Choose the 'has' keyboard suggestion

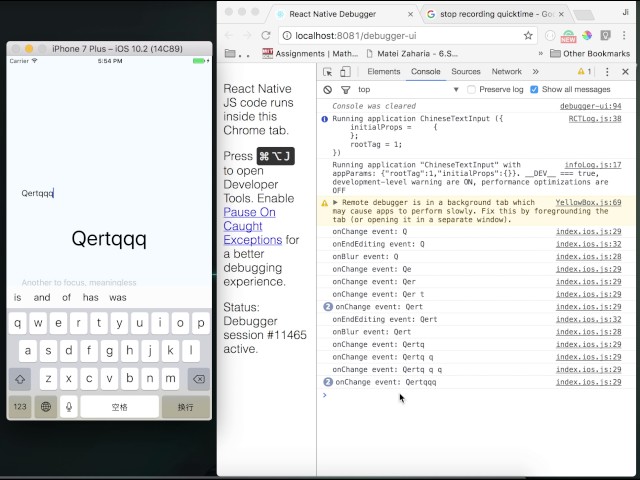coord(91,298)
